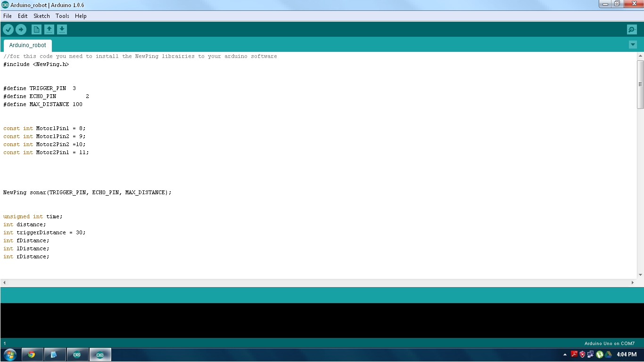Click the "const int Motor1Pin2 = 9;" line
Viewport: 644px width, 362px height.
[x=44, y=136]
